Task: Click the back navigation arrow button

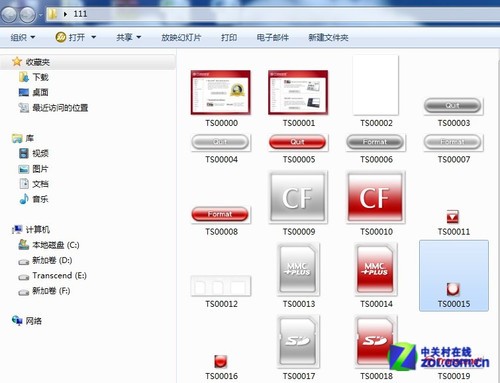Action: pyautogui.click(x=9, y=14)
